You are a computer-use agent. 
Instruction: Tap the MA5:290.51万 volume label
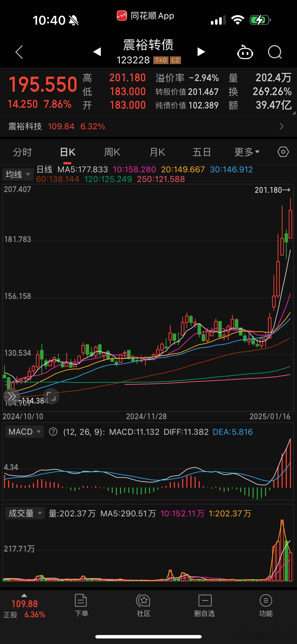128,513
